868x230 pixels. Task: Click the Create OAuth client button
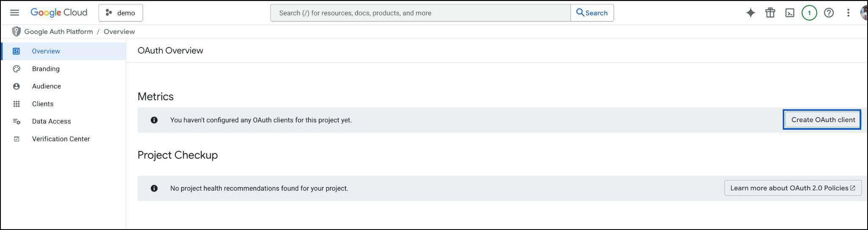click(x=823, y=120)
